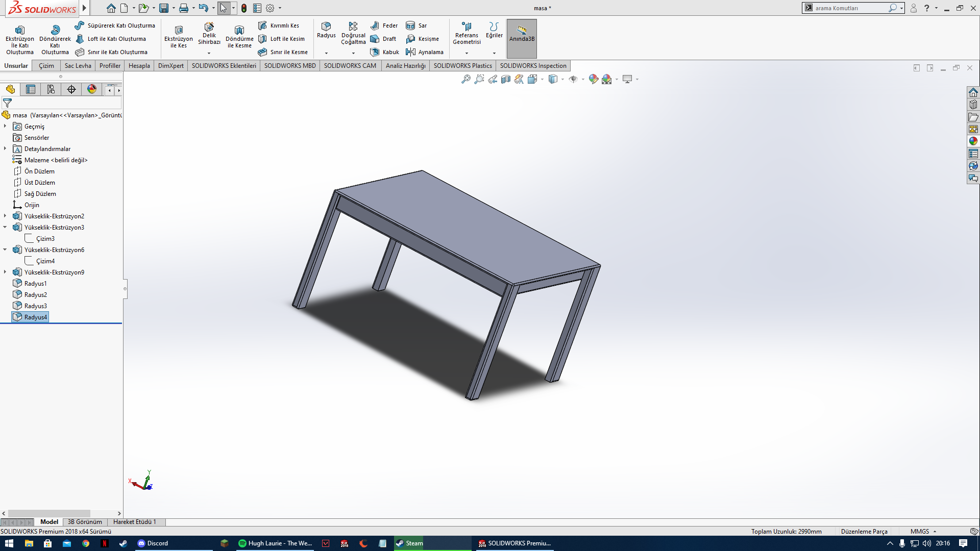Expand the Yükseklik-Ekstrüzyon9 feature node

coord(5,272)
